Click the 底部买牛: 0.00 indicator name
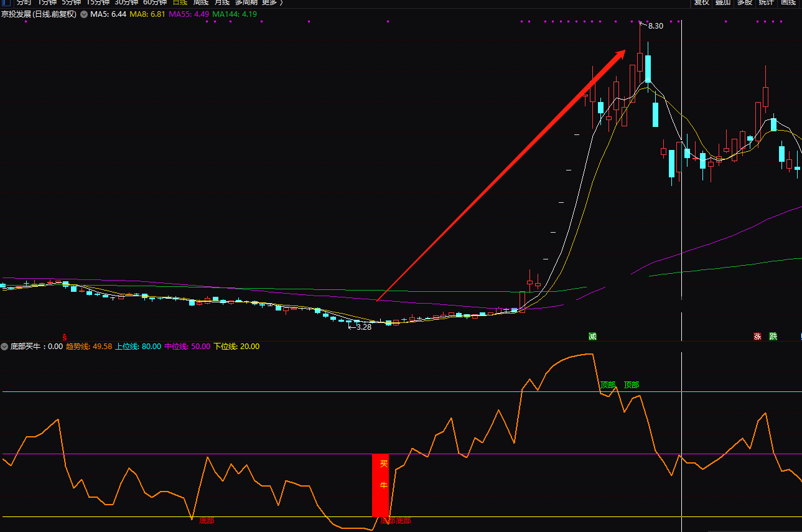 pyautogui.click(x=37, y=347)
